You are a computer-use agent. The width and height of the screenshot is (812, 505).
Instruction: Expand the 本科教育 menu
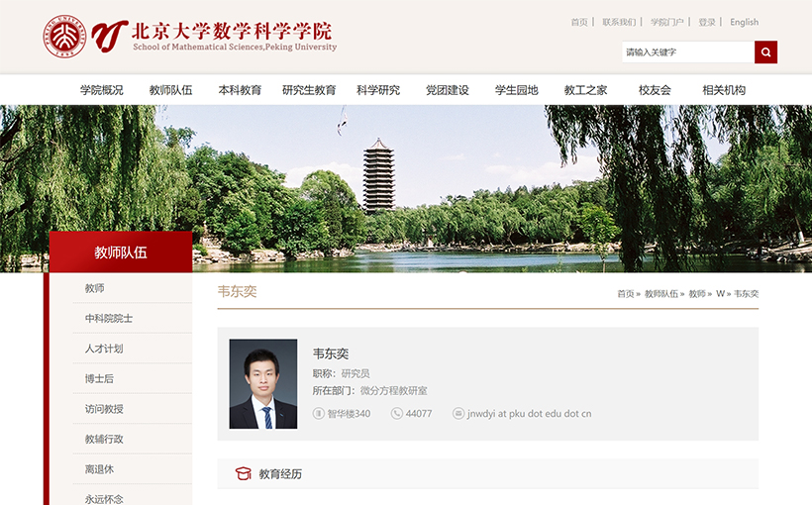(240, 90)
